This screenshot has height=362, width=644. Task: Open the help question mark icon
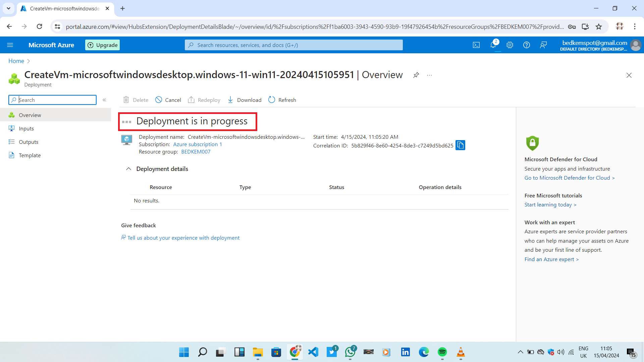coord(527,45)
